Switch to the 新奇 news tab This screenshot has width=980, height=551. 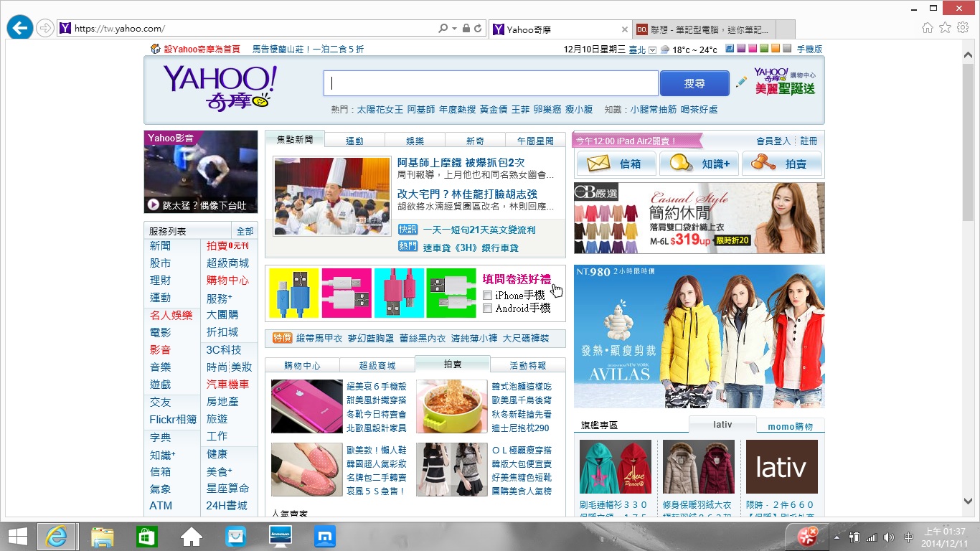(475, 141)
